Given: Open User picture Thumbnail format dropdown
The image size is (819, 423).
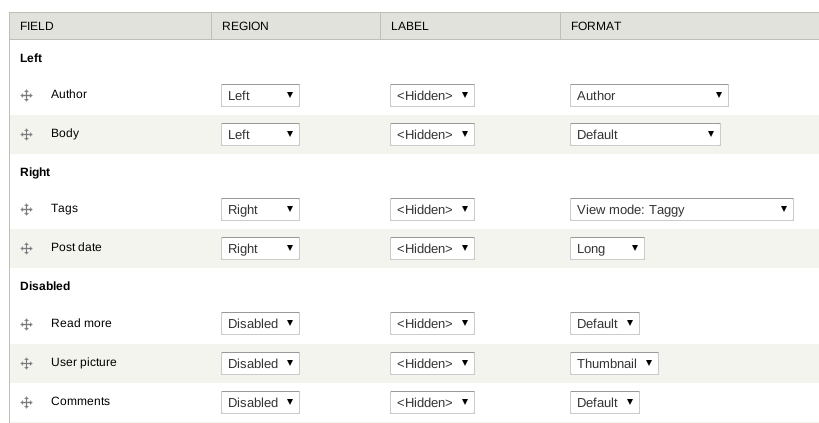Looking at the screenshot, I should (614, 363).
